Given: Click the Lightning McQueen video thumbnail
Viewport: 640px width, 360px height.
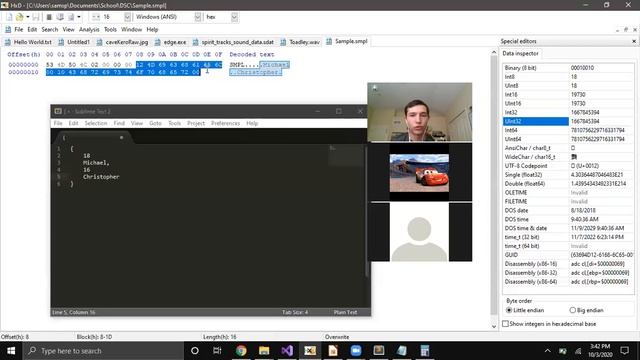Looking at the screenshot, I should tap(419, 172).
